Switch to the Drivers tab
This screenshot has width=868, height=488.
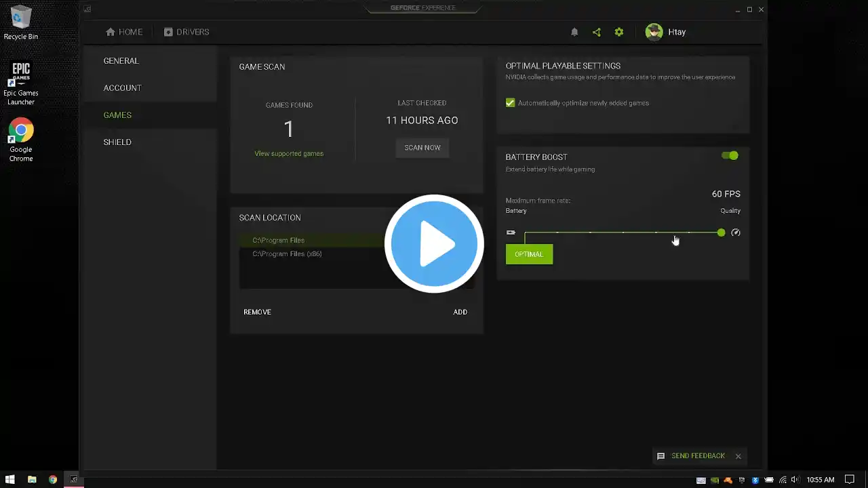(186, 32)
